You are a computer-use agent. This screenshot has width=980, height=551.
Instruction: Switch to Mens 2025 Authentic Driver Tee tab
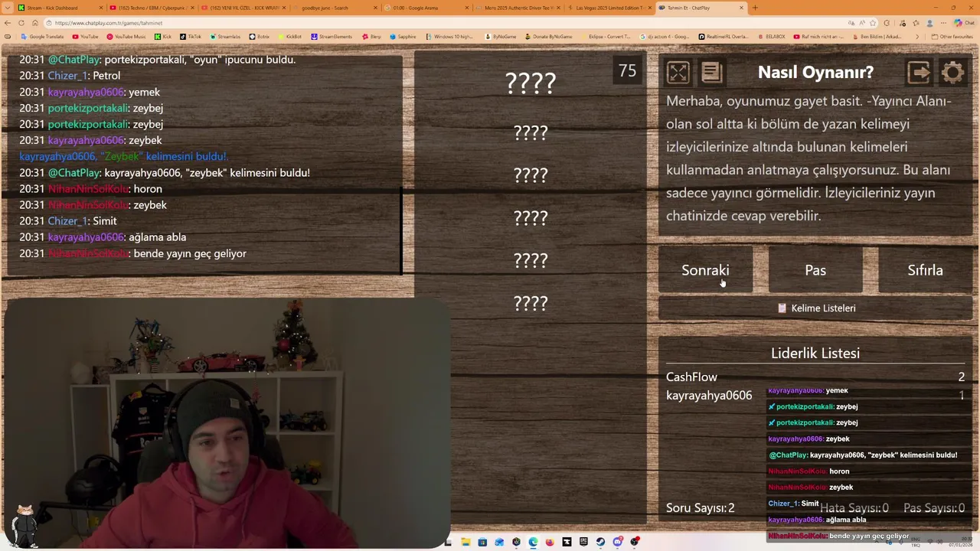pyautogui.click(x=517, y=8)
